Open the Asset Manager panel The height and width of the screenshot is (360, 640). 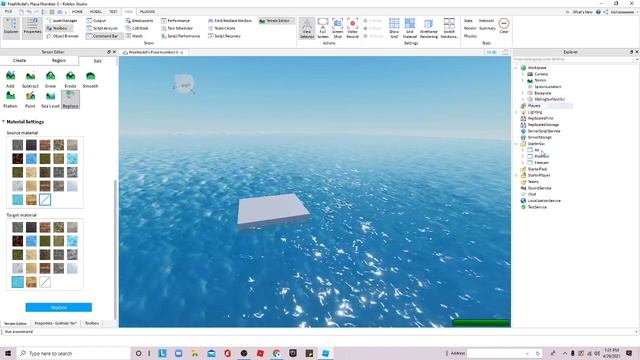[62, 20]
